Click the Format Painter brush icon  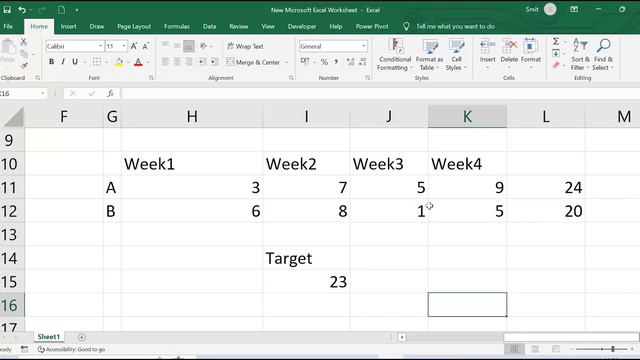pyautogui.click(x=24, y=65)
